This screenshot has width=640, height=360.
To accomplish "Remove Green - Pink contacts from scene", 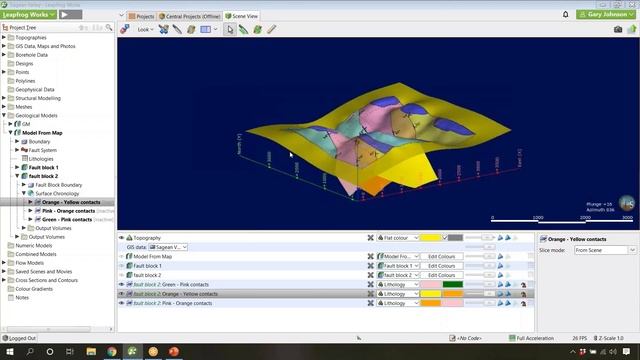I will click(371, 284).
